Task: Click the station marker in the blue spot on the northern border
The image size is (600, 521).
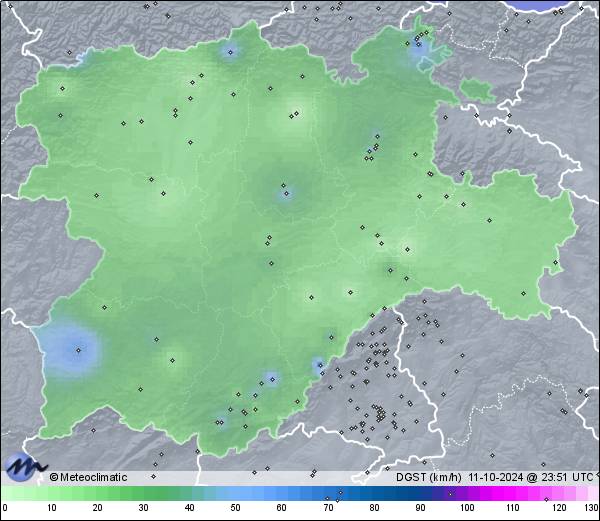Action: 230,52
